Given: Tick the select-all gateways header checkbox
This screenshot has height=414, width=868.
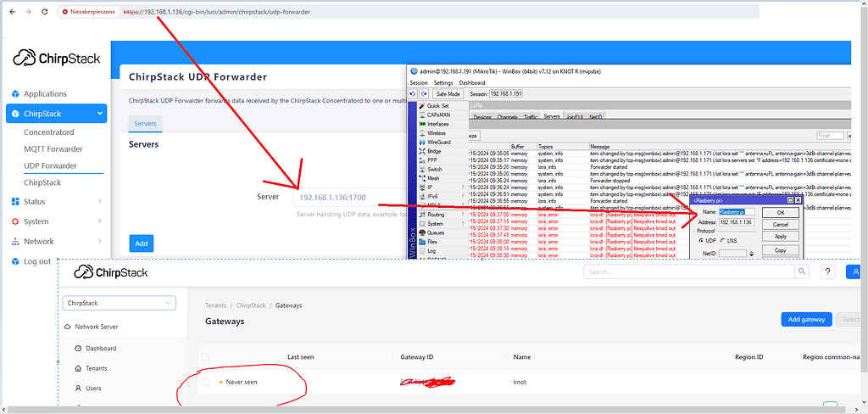Looking at the screenshot, I should pyautogui.click(x=205, y=357).
